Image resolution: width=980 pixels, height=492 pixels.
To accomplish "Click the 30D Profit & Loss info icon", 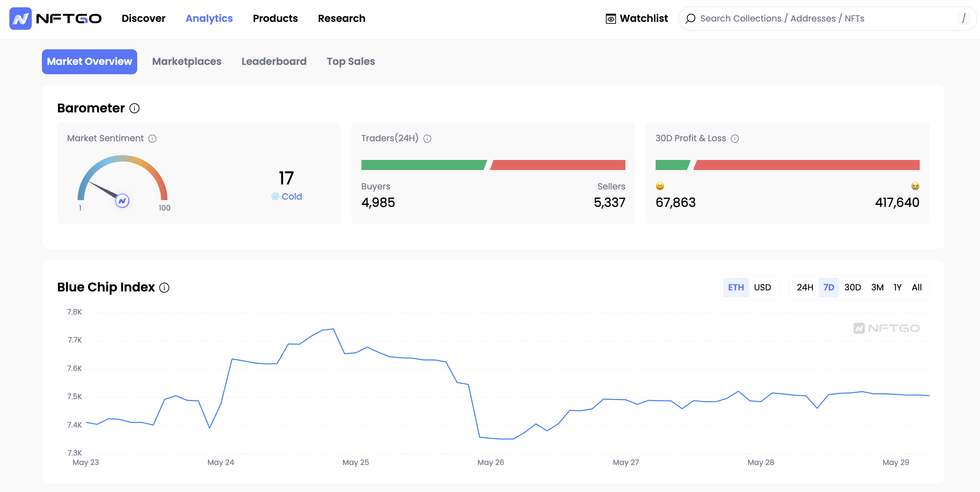I will click(x=735, y=138).
